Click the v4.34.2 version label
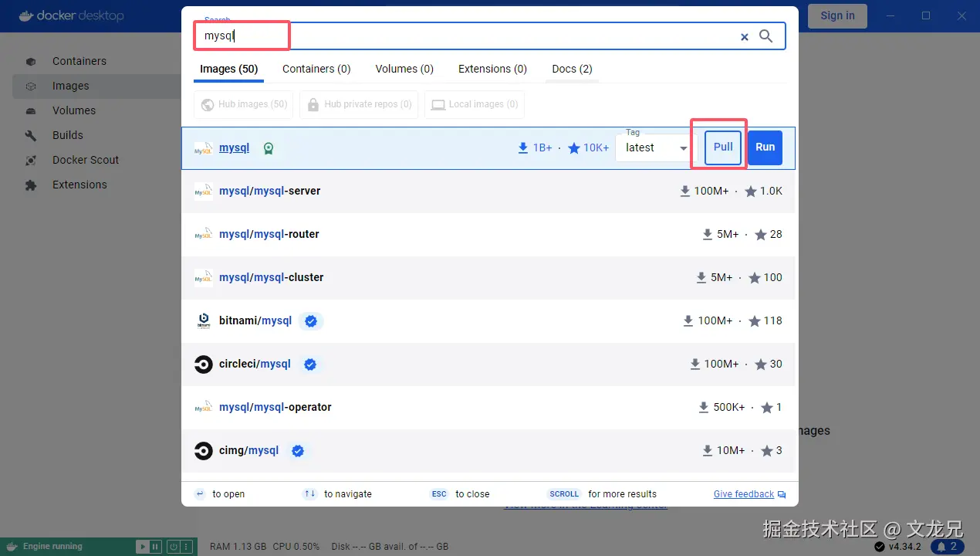 [906, 547]
